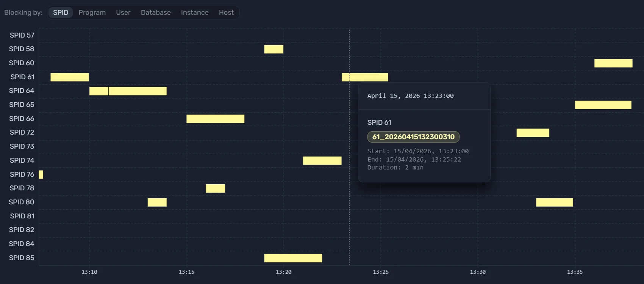Click the SPID 78 row label
The image size is (644, 284).
pyautogui.click(x=22, y=188)
